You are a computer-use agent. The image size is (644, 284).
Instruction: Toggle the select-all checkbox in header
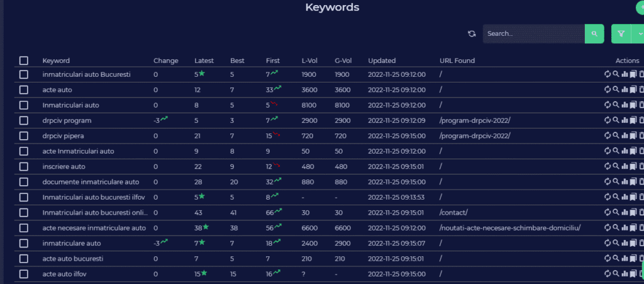coord(24,60)
